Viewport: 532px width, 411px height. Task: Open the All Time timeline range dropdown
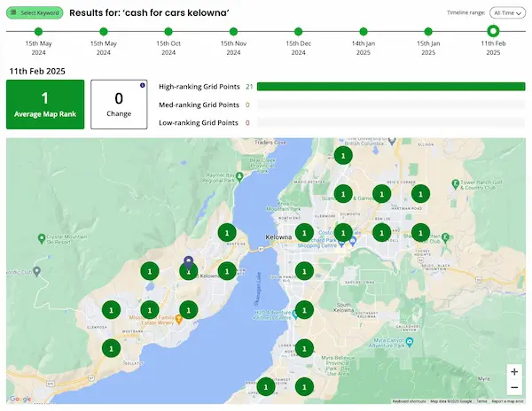507,13
